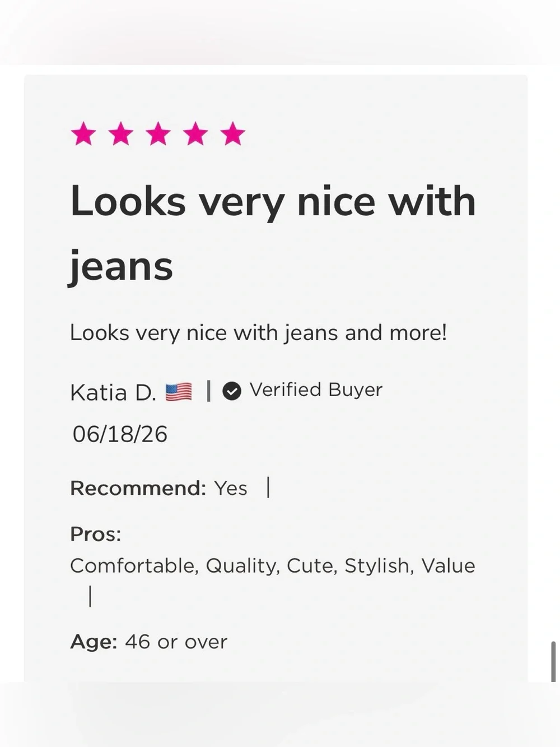Click the fifth pink rating star
560x747 pixels.
pyautogui.click(x=232, y=134)
